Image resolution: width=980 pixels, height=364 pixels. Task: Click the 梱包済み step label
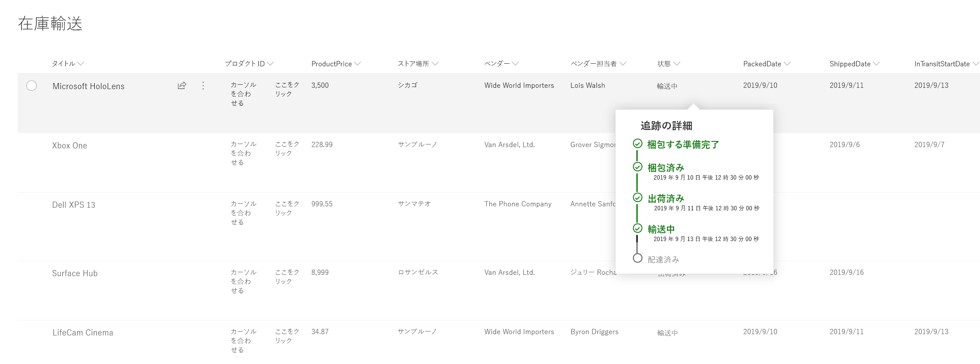click(x=666, y=167)
